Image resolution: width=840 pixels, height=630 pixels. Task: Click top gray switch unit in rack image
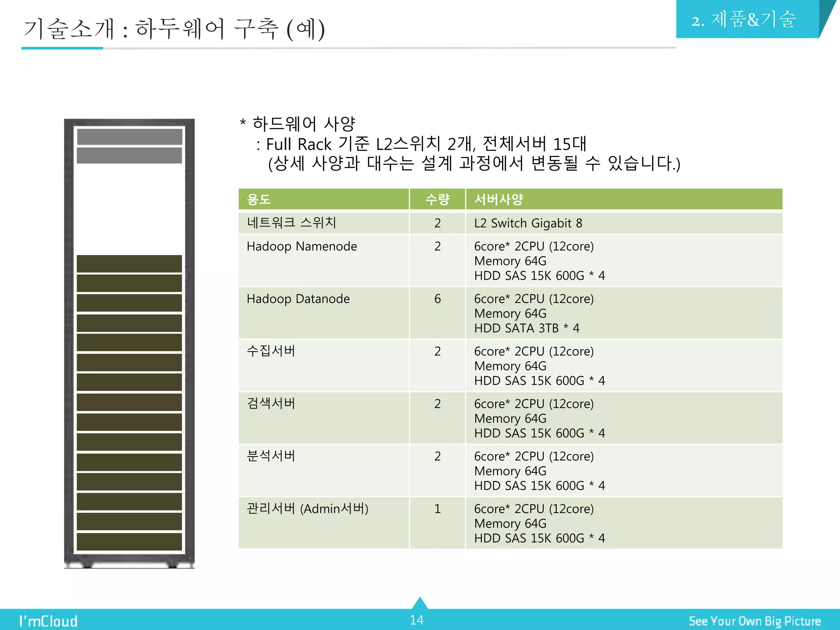coord(130,137)
